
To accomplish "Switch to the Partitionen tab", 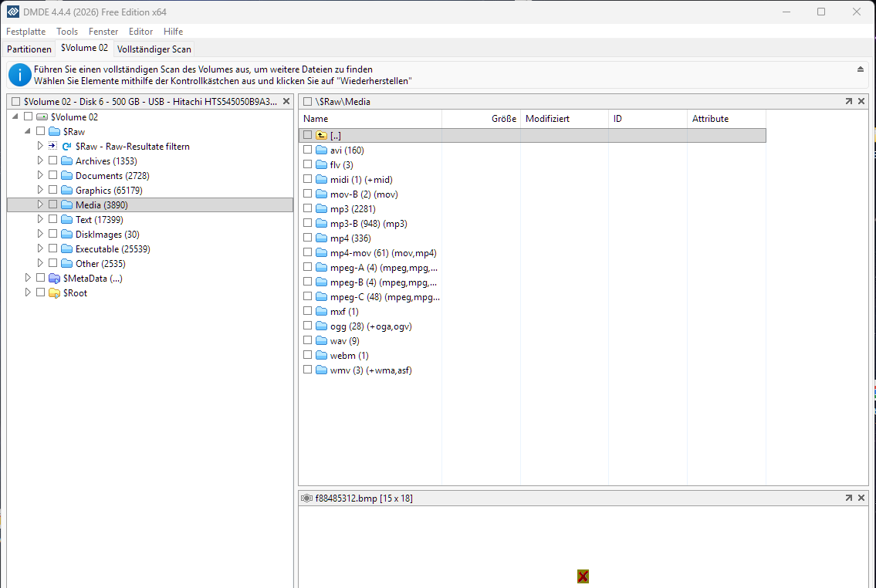I will click(29, 49).
